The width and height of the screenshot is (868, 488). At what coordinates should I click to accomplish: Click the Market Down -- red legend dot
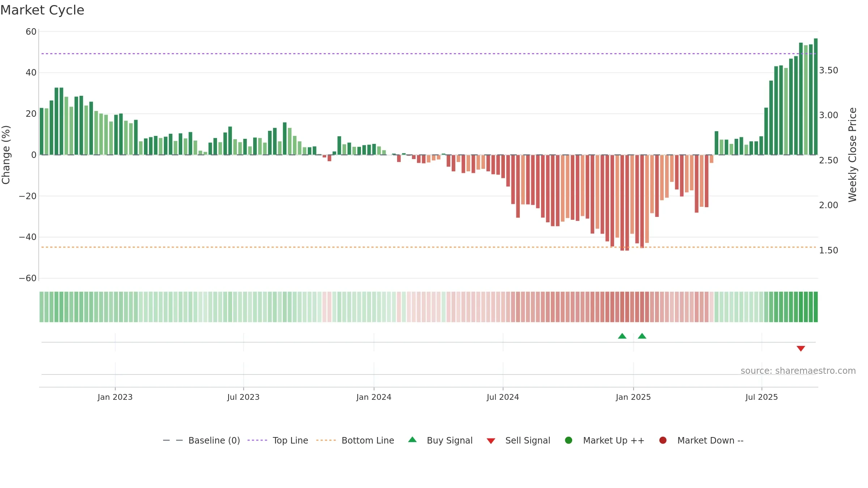[663, 440]
